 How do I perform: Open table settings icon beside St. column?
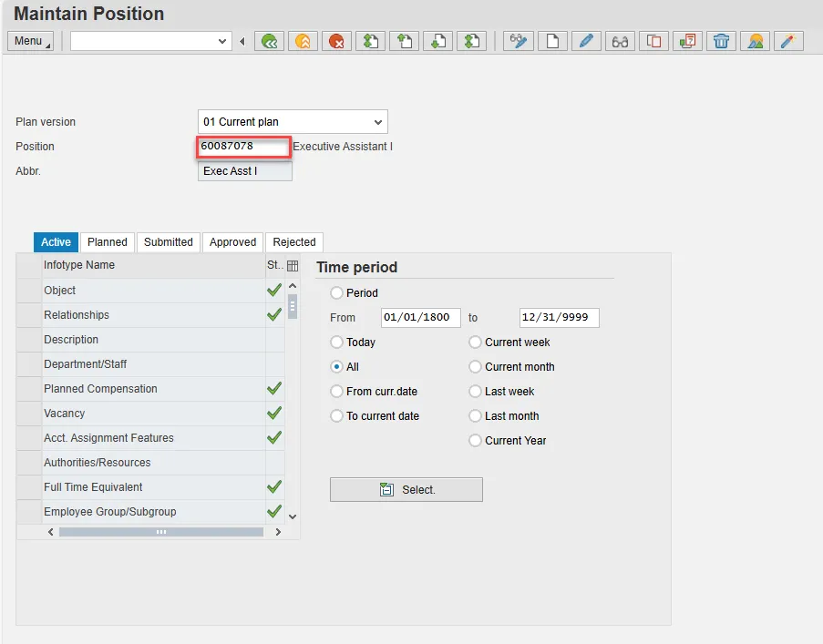pyautogui.click(x=293, y=266)
